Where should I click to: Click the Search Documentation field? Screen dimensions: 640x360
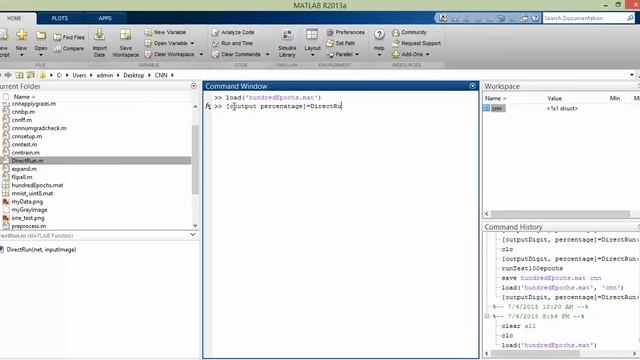[584, 18]
